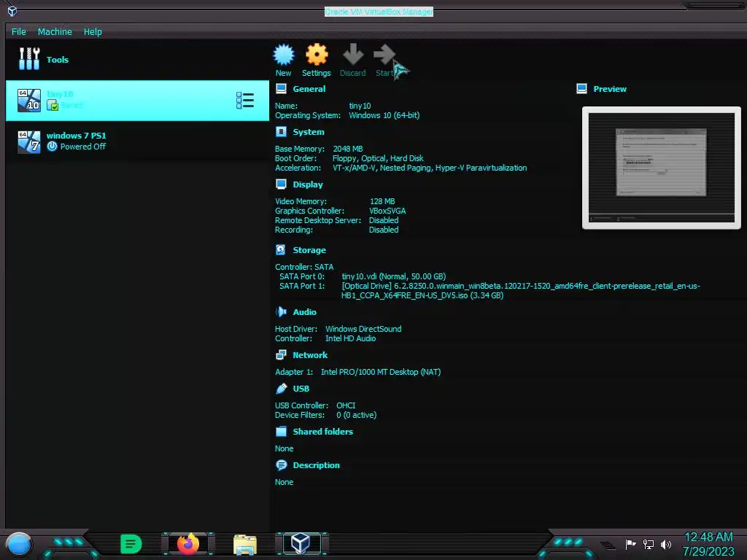Start the virtual machine with Start arrow
The width and height of the screenshot is (747, 560).
384,54
